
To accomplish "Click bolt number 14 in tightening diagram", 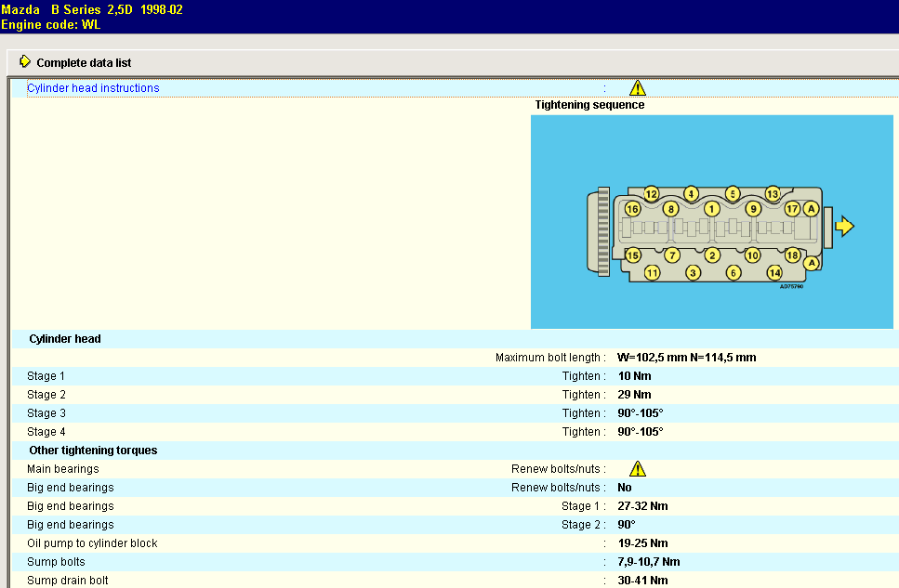I will [x=774, y=273].
